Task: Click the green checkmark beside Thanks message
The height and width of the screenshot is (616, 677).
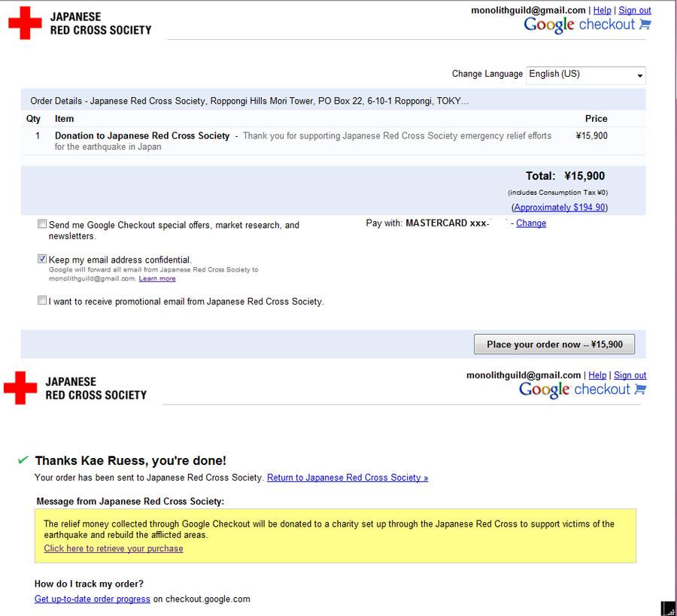Action: coord(23,460)
